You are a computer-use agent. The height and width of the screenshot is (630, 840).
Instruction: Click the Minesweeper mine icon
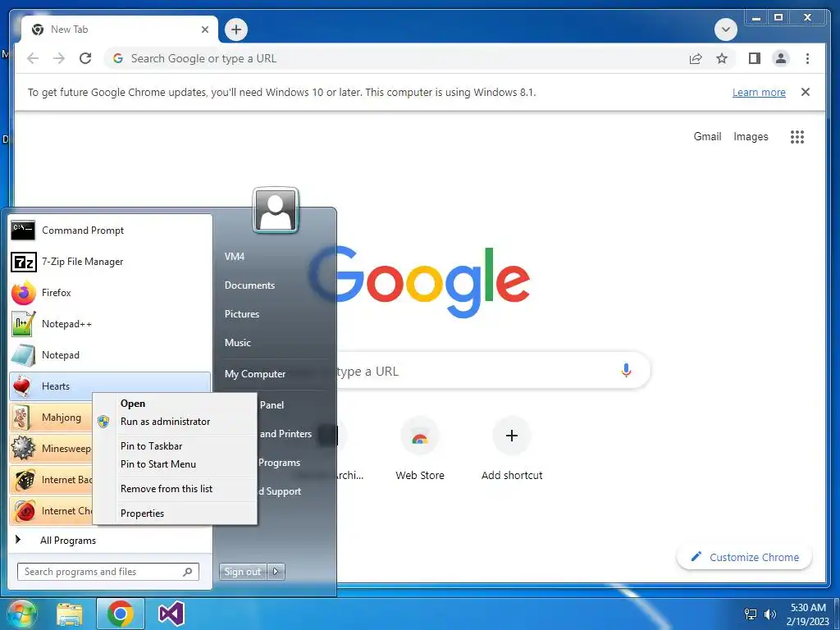pos(23,449)
